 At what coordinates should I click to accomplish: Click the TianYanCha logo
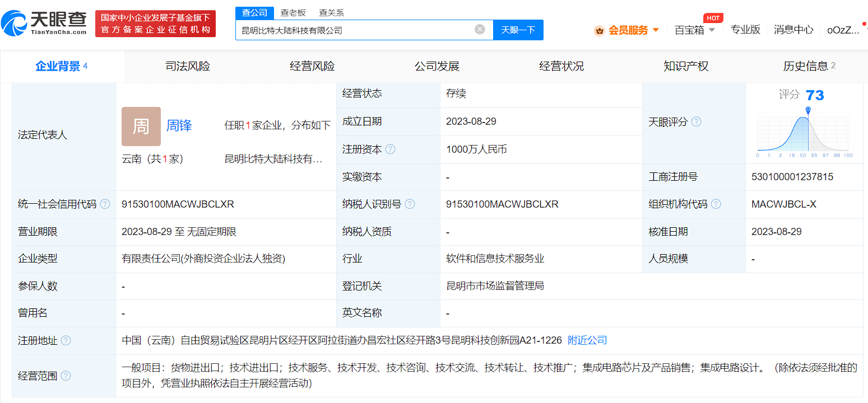44,23
